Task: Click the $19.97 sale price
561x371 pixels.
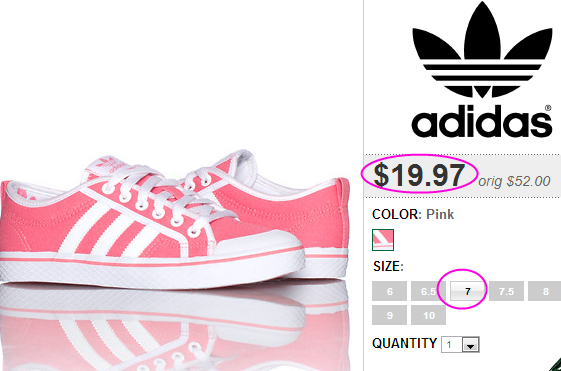Action: [419, 175]
